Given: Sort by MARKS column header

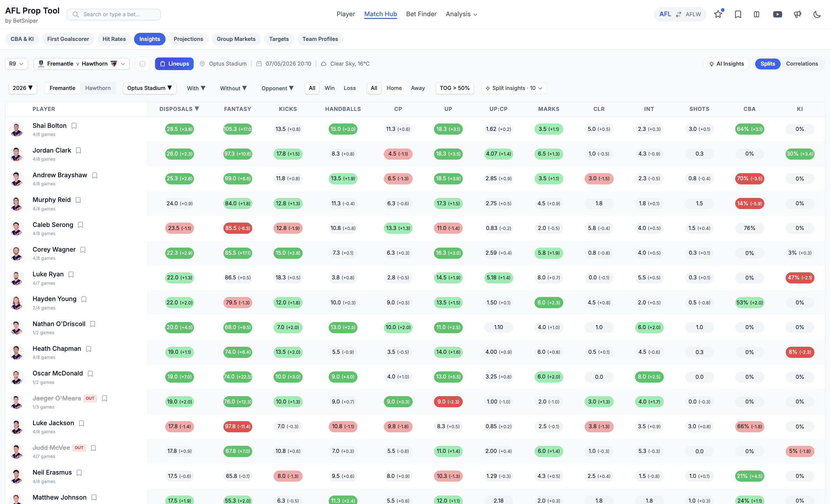Looking at the screenshot, I should (x=548, y=109).
